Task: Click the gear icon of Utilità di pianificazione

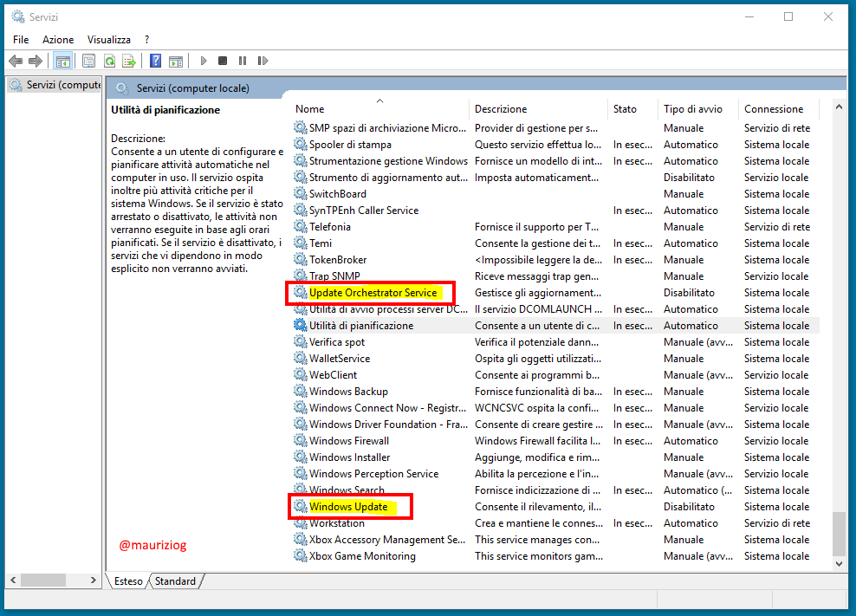Action: (x=301, y=325)
